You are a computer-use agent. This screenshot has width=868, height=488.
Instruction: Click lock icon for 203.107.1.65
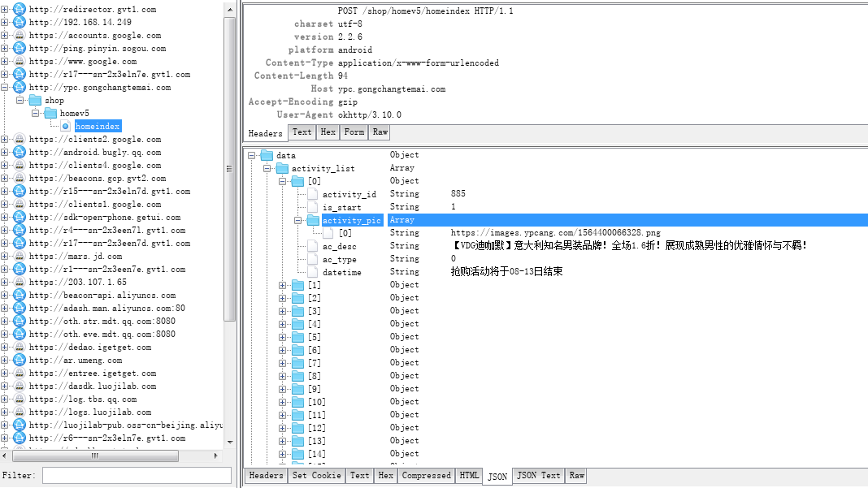click(x=20, y=283)
